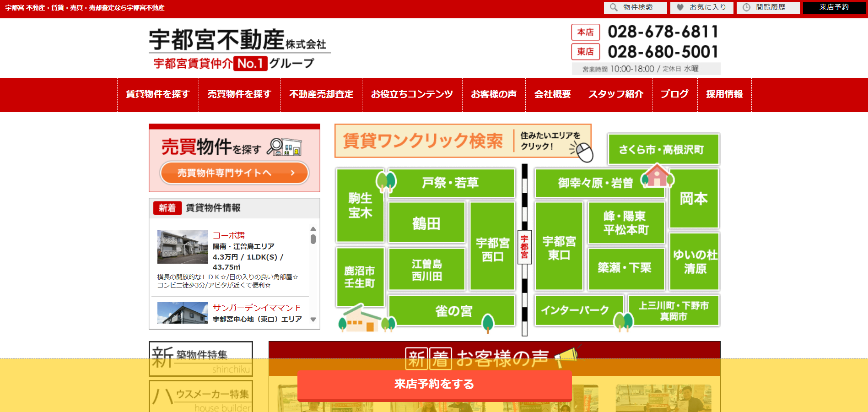Viewport: 868px width, 412px height.
Task: Click the phone number 028-678-6811
Action: click(663, 32)
